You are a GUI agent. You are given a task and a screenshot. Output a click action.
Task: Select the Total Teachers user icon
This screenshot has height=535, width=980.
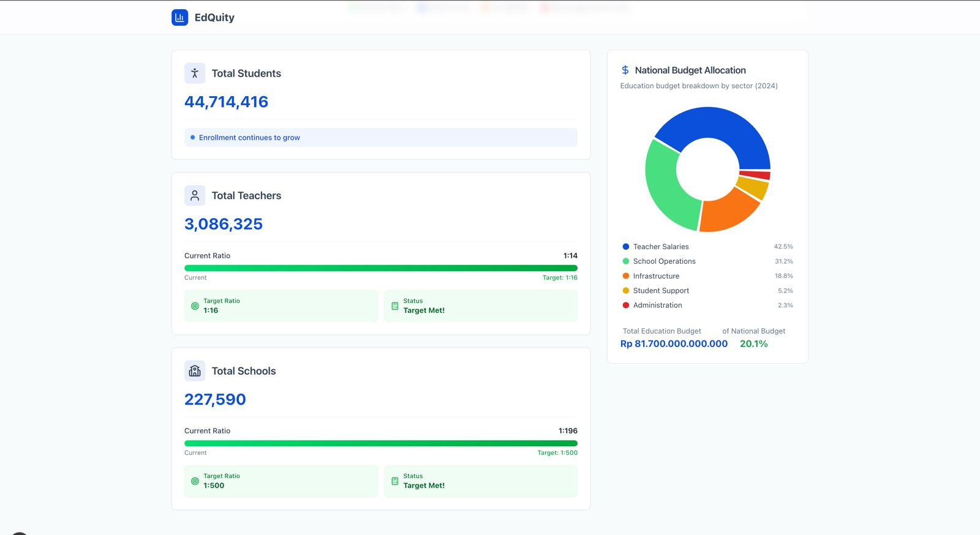(x=195, y=195)
